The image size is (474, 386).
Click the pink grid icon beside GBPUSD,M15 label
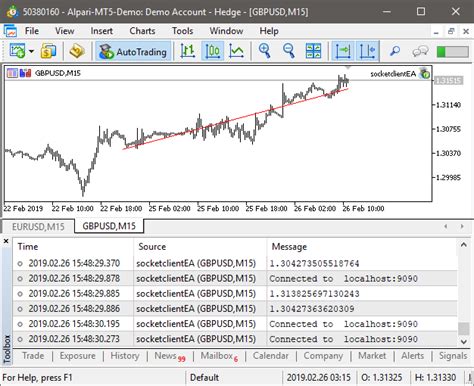click(x=12, y=73)
